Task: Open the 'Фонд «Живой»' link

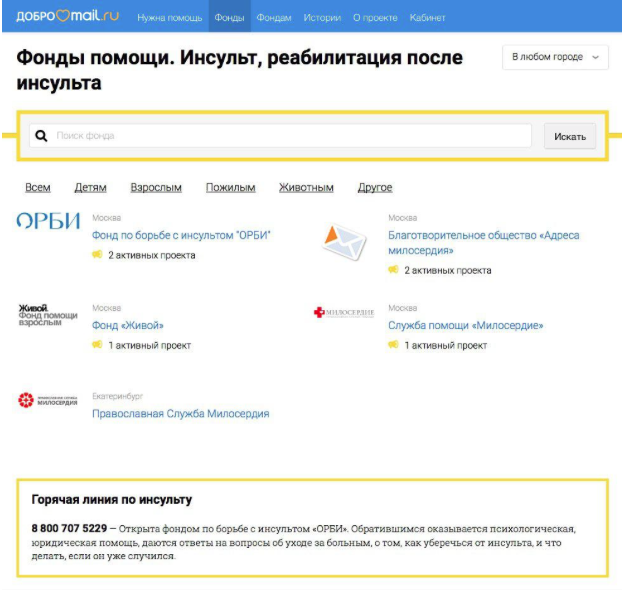Action: click(x=128, y=325)
